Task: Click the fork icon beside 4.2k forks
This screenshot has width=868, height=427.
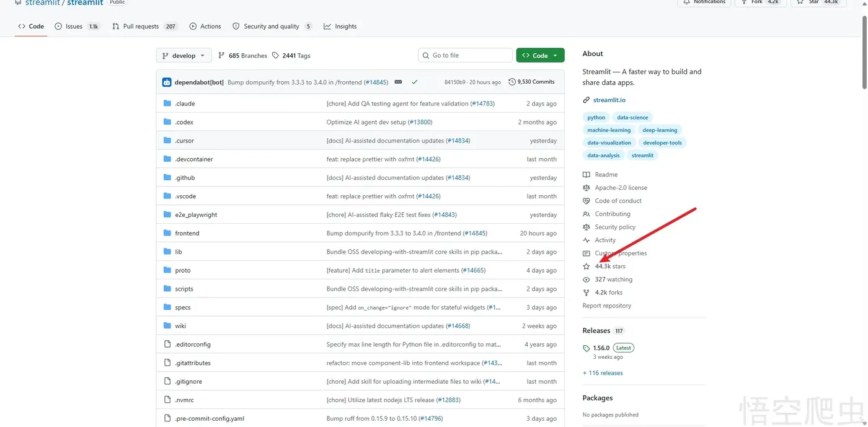Action: pos(587,293)
